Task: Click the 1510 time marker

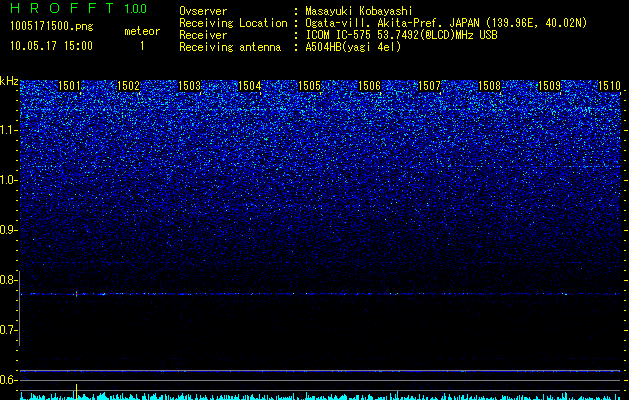Action: [x=609, y=85]
